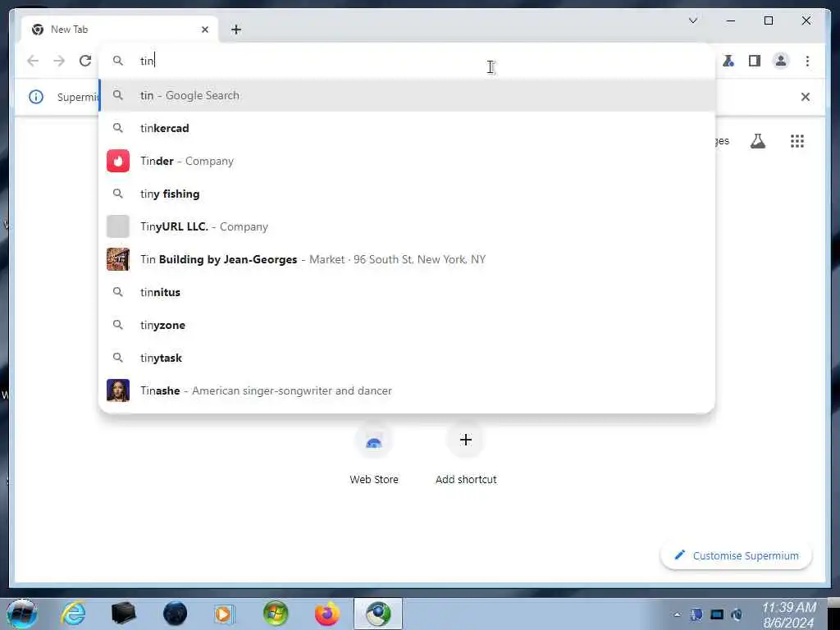Viewport: 840px width, 630px height.
Task: Click the Search Labs flask on page
Action: [757, 141]
